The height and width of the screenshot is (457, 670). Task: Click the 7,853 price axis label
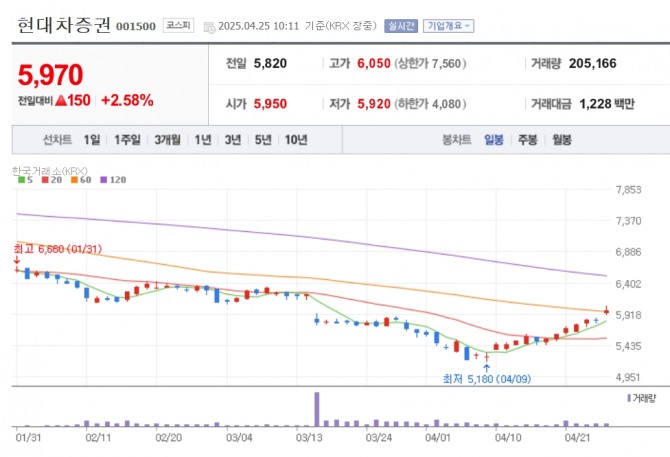tap(628, 190)
